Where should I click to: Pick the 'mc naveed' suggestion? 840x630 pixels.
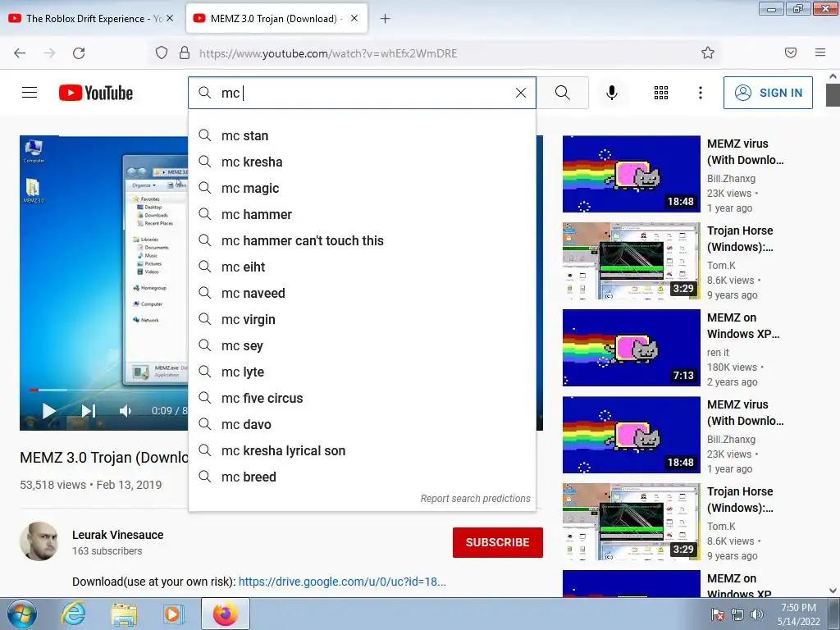click(x=362, y=293)
